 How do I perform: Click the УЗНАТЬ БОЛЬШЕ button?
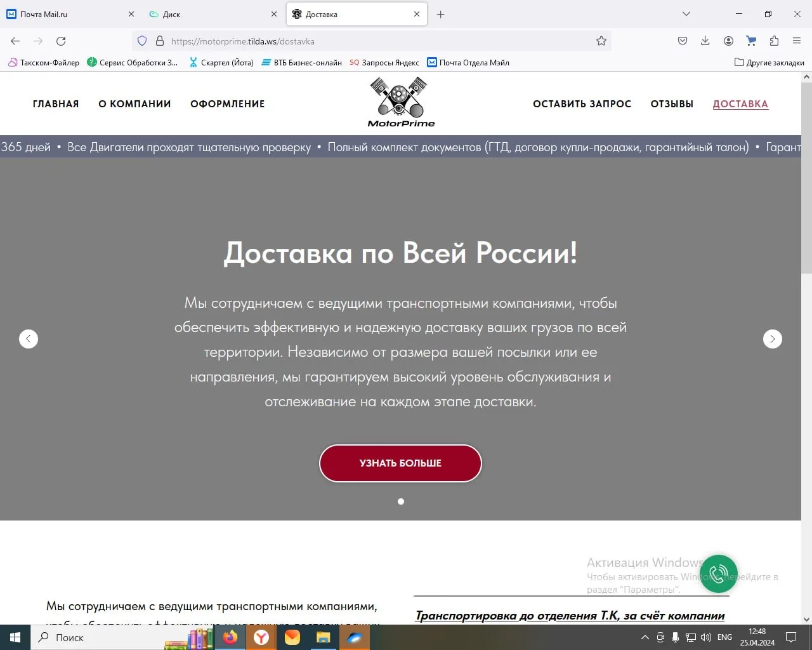click(x=400, y=463)
